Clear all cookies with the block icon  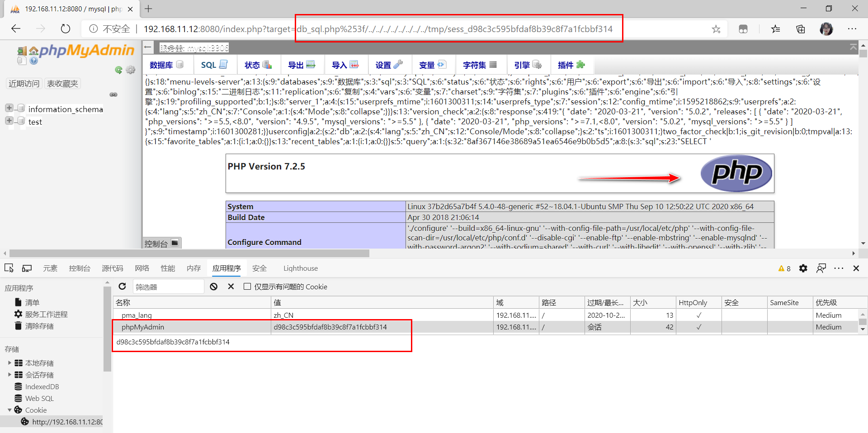point(214,287)
